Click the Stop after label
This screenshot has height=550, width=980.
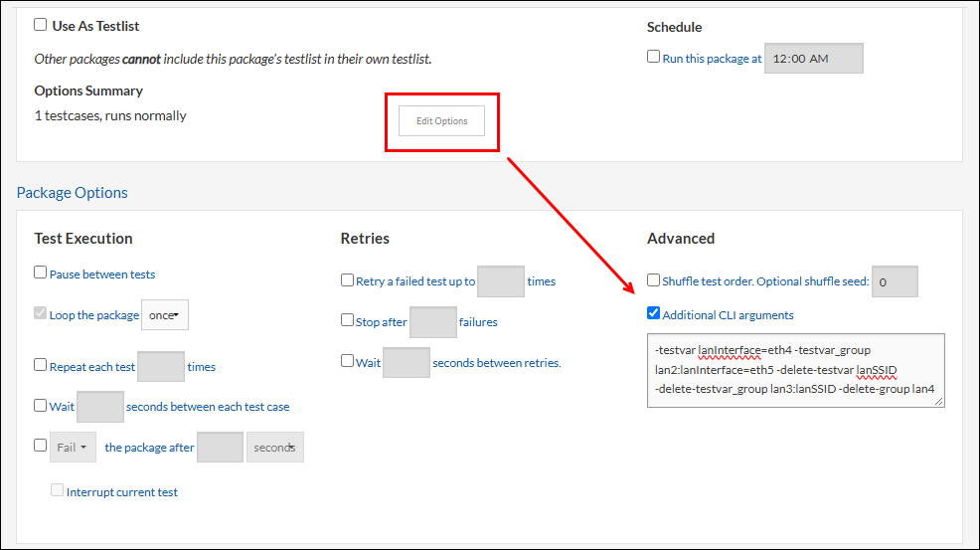(382, 322)
